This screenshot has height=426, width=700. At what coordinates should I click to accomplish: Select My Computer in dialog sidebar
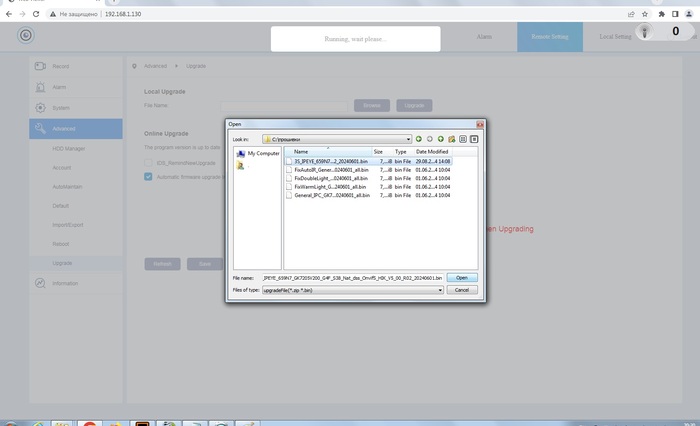click(x=258, y=153)
